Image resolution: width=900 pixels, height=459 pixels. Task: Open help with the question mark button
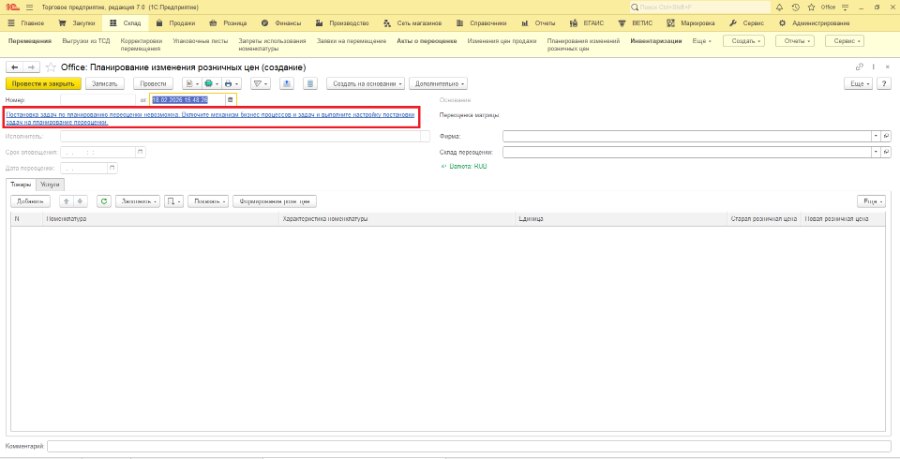pyautogui.click(x=885, y=84)
